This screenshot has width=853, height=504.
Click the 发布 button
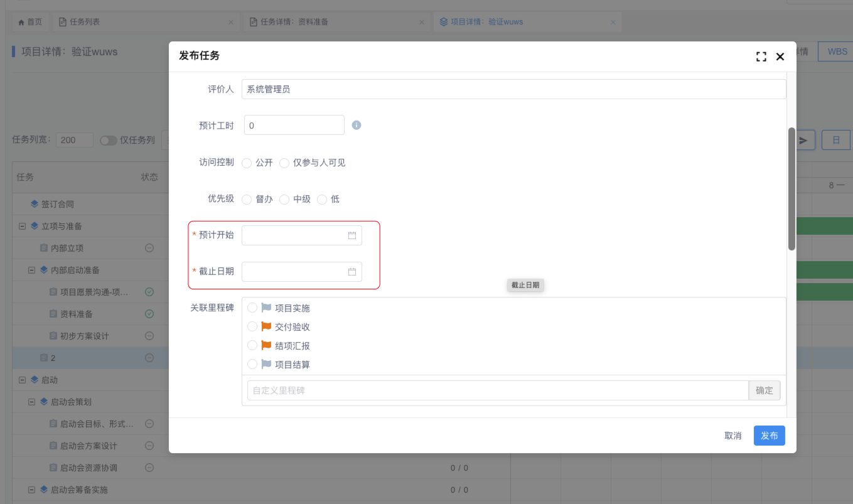coord(769,436)
